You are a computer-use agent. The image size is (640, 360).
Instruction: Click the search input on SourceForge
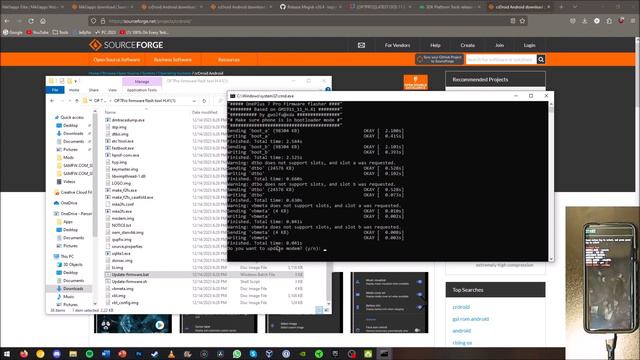[x=501, y=60]
